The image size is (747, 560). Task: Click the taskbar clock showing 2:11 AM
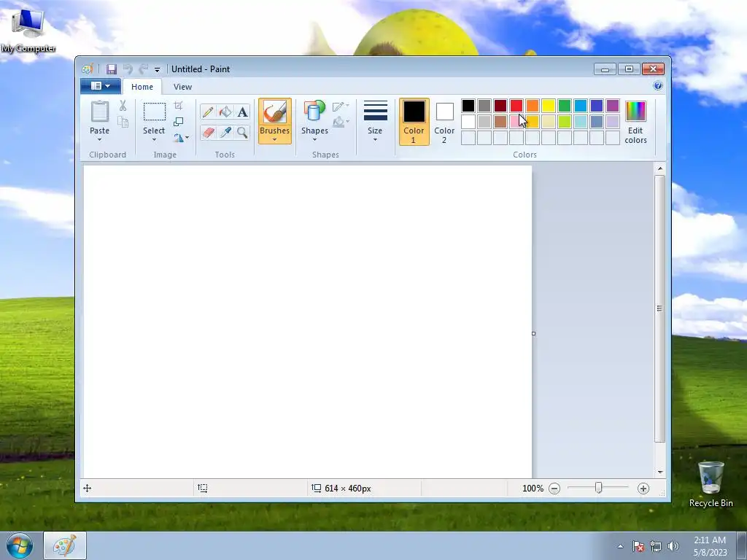[710, 546]
